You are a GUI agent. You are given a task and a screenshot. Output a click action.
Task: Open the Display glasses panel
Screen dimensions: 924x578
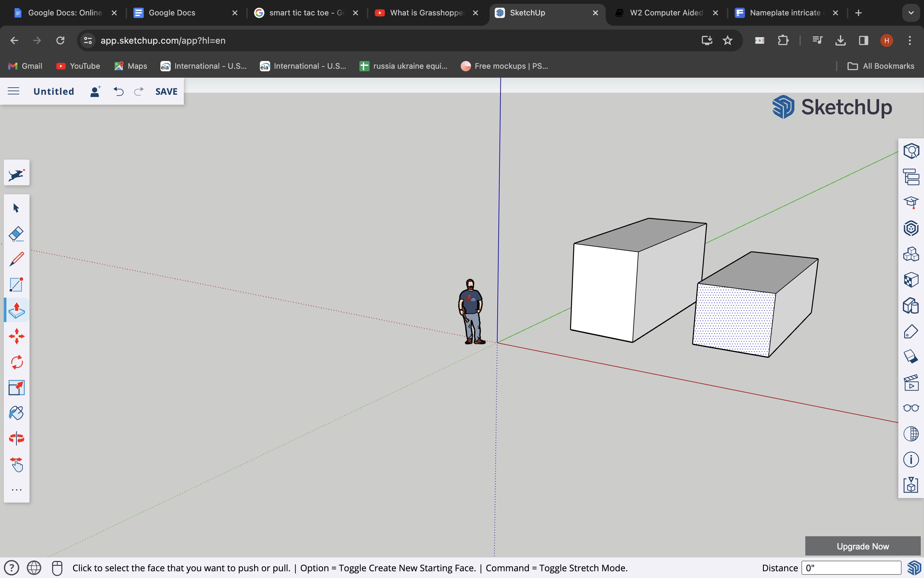pos(911,408)
